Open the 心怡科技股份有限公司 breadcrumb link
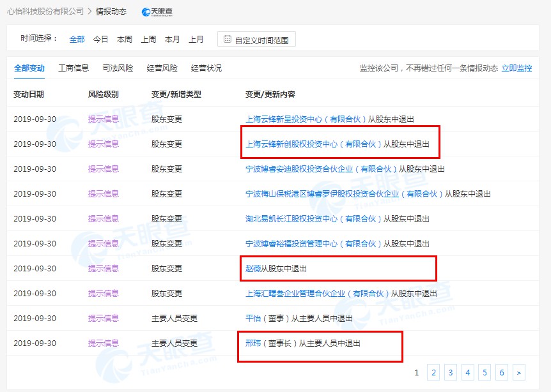The width and height of the screenshot is (551, 392). [45, 11]
